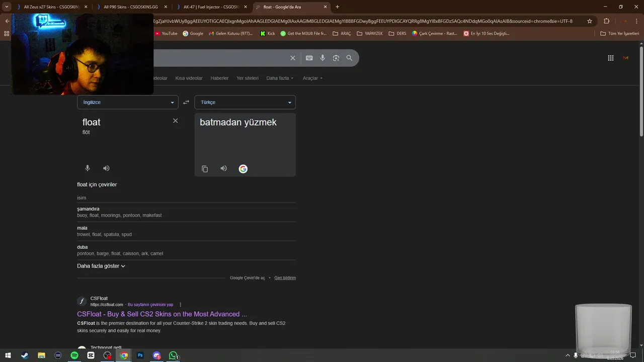Image resolution: width=644 pixels, height=362 pixels.
Task: Open Steam from the taskbar
Action: (x=25, y=355)
